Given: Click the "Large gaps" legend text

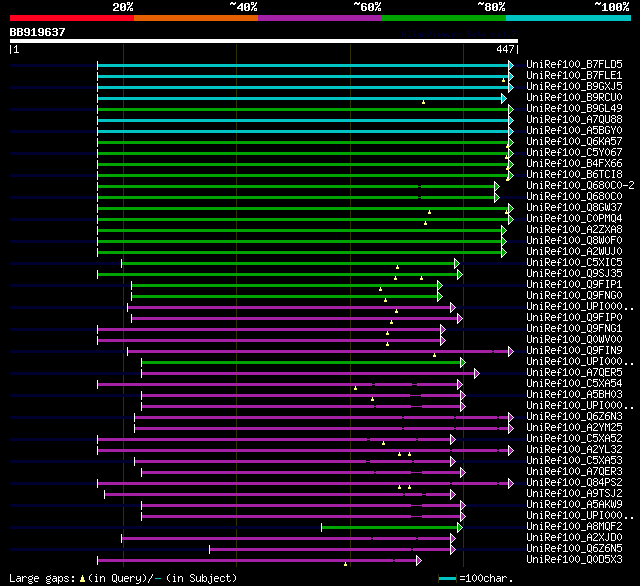Looking at the screenshot, I should click(42, 578).
